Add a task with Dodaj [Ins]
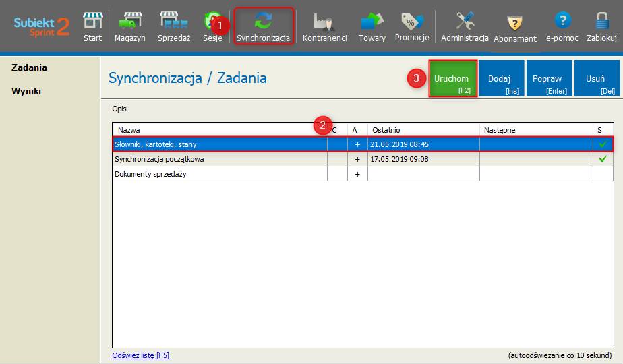 [x=502, y=78]
